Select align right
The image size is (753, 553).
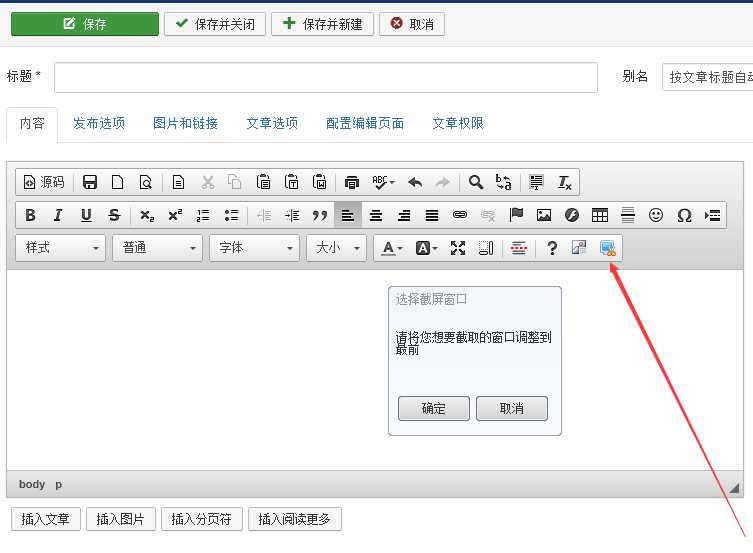(x=404, y=215)
